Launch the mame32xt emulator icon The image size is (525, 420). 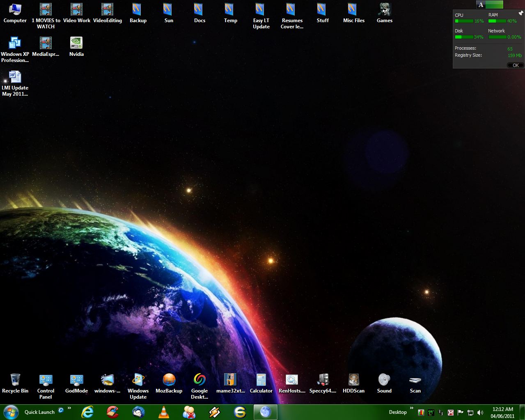point(230,383)
